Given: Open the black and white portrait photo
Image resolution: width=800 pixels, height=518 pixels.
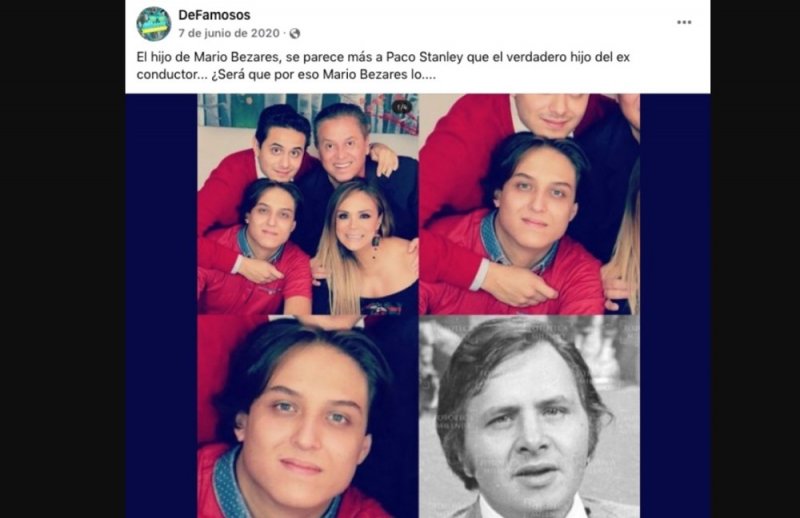Looking at the screenshot, I should click(530, 417).
